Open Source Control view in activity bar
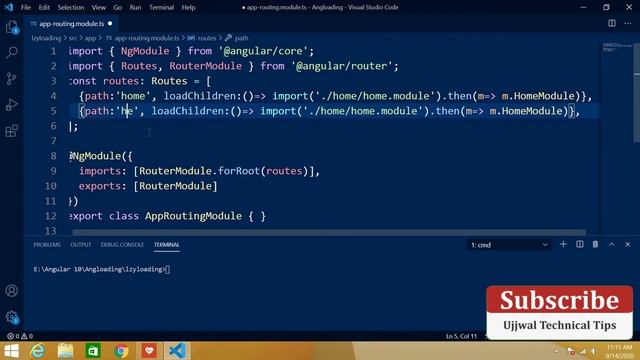 pyautogui.click(x=12, y=78)
